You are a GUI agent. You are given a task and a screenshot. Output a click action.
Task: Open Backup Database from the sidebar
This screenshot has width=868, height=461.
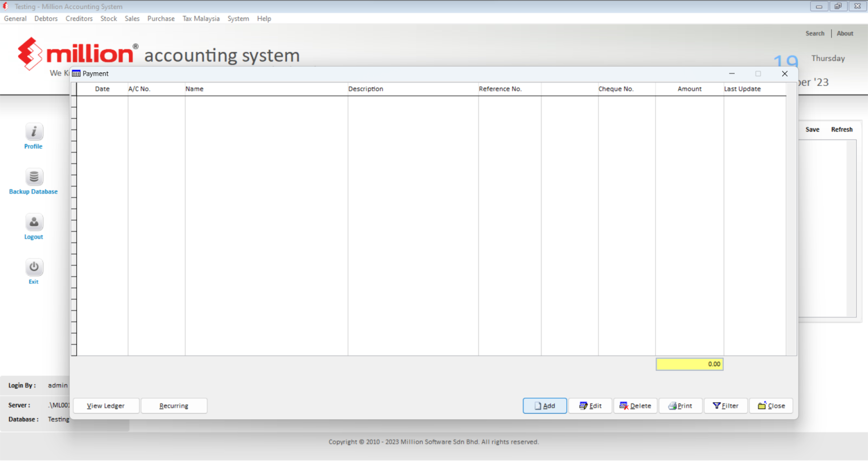pyautogui.click(x=33, y=177)
